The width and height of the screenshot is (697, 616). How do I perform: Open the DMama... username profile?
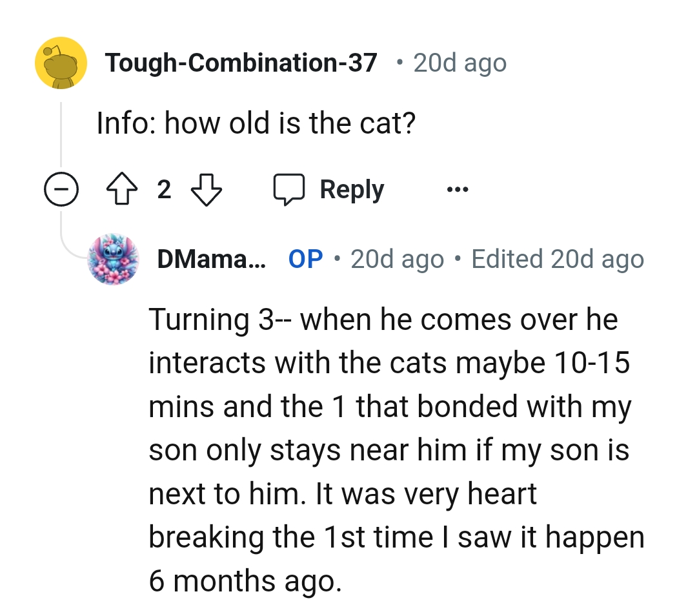(x=211, y=259)
